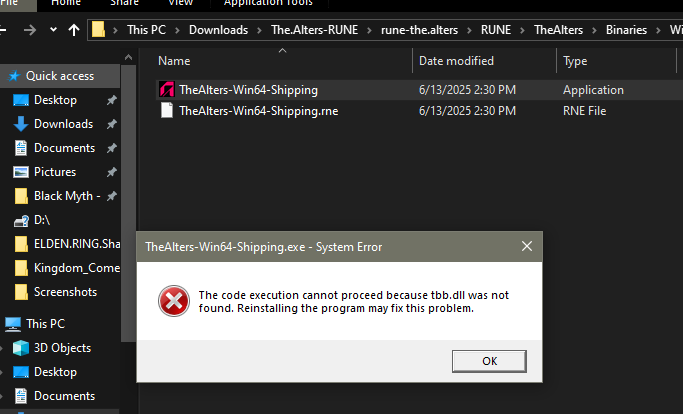
Task: Click the TheAlters-Win64-Shipping application icon
Action: tap(166, 90)
